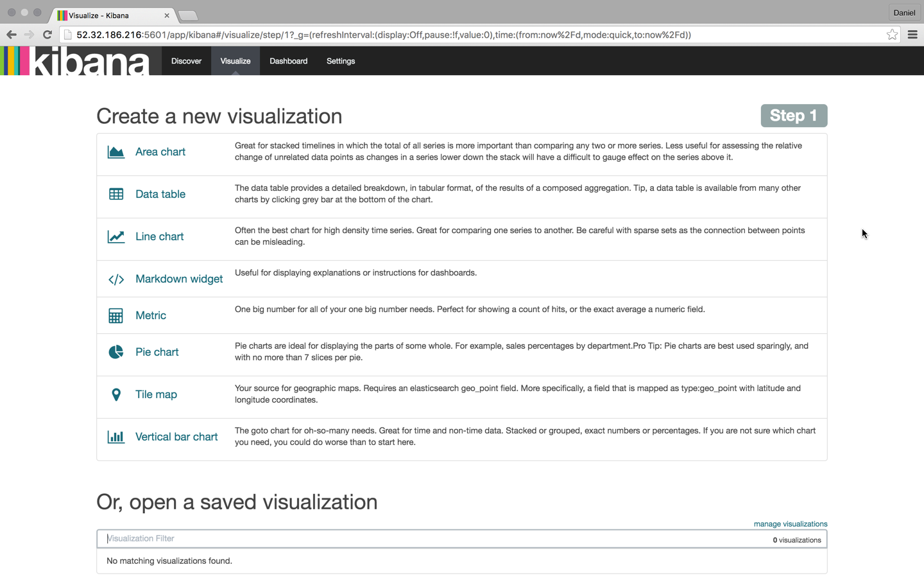Click the Daniel profile button
This screenshot has height=578, width=924.
(x=904, y=12)
